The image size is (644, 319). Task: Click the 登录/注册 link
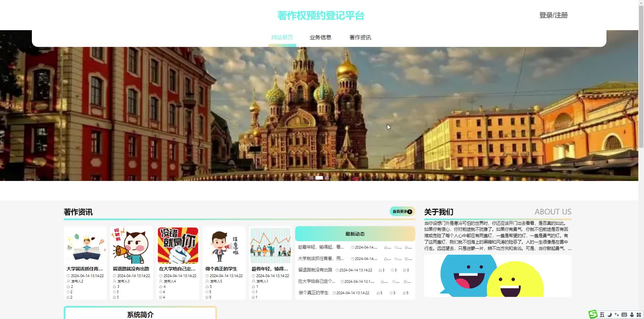(553, 15)
